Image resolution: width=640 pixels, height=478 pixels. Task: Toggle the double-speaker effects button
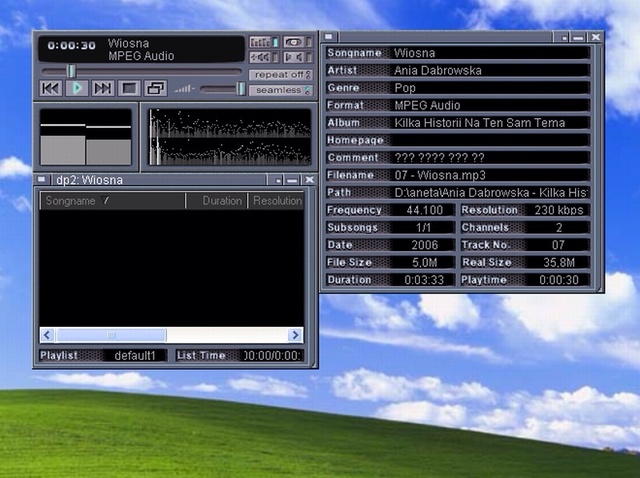pyautogui.click(x=264, y=57)
